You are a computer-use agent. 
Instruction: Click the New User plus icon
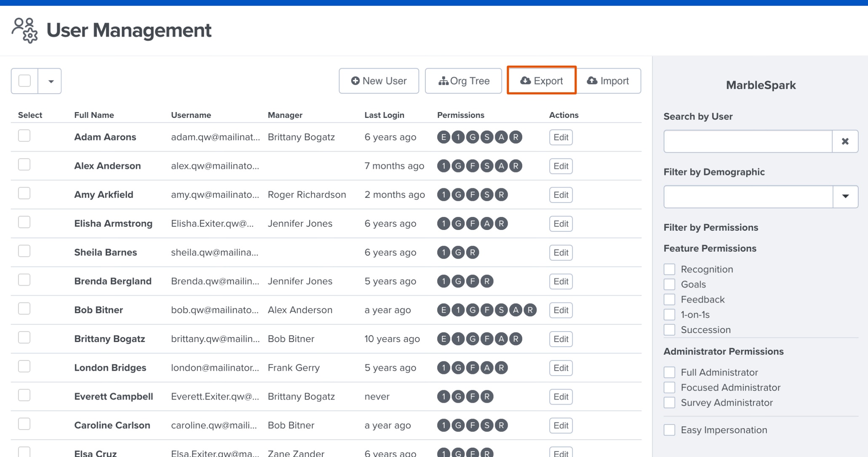point(356,80)
